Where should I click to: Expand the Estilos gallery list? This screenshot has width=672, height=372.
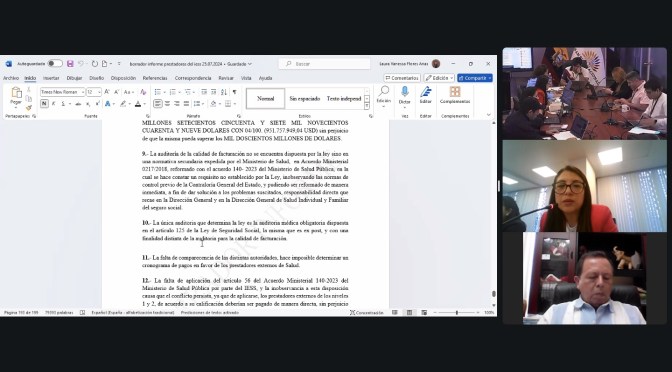pos(367,106)
